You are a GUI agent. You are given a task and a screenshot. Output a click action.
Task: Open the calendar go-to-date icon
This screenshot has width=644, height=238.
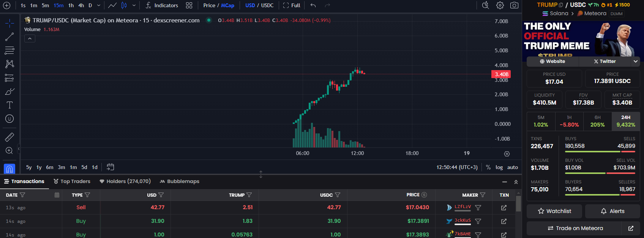pos(110,167)
